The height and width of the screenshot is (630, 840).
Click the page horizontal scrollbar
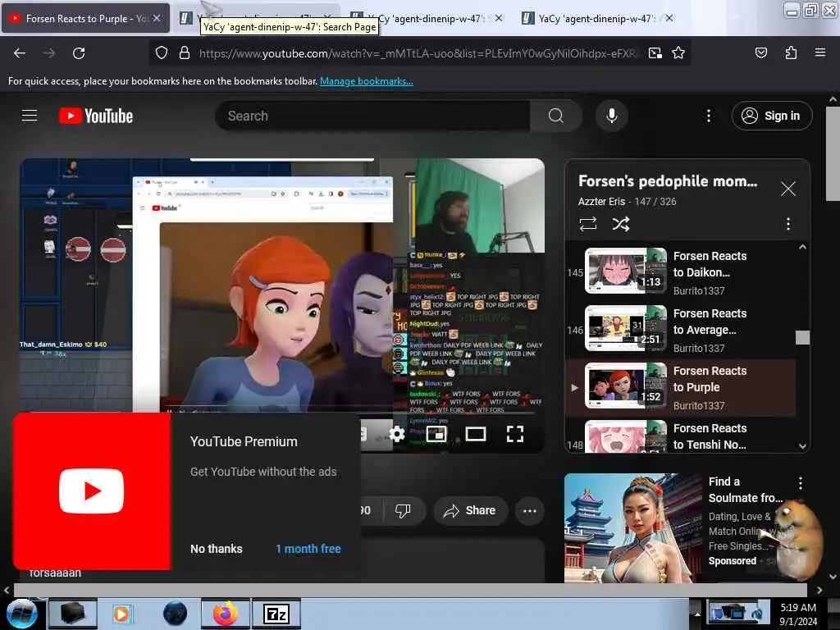(410, 590)
